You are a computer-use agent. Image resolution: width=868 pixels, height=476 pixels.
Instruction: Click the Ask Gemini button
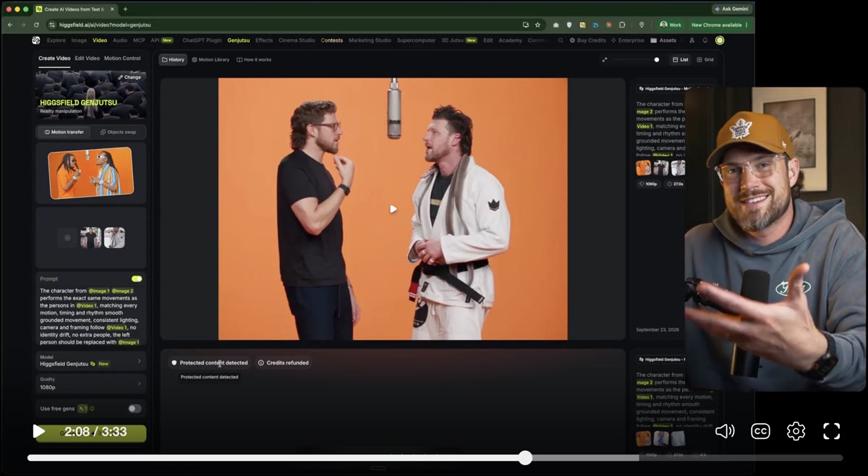[x=733, y=9]
